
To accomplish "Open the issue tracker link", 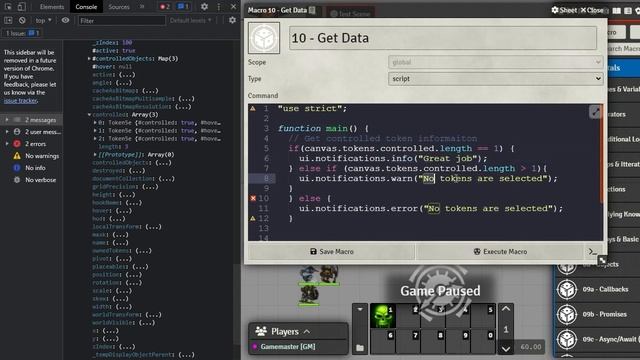I will tap(20, 100).
